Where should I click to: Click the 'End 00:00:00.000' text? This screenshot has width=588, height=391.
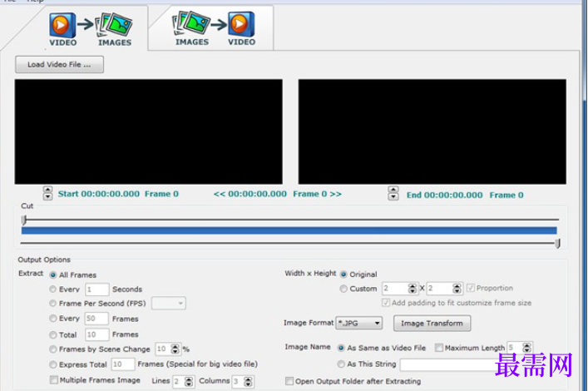tap(444, 195)
